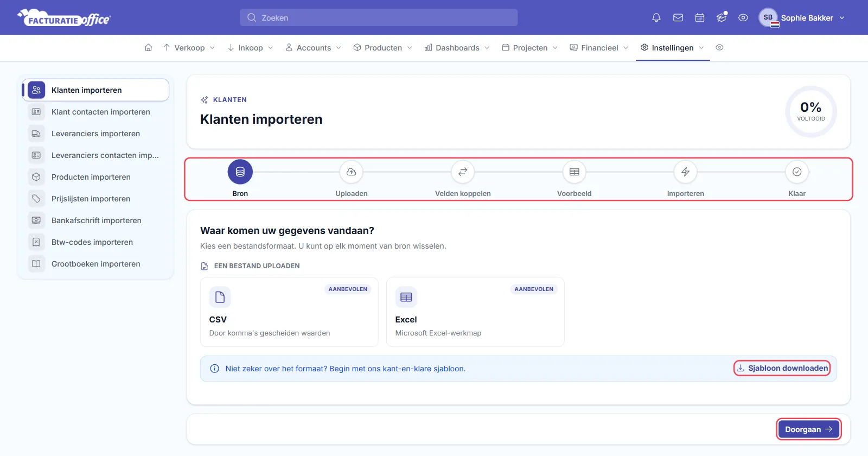868x456 pixels.
Task: Open Leveranciers importeren
Action: 95,134
